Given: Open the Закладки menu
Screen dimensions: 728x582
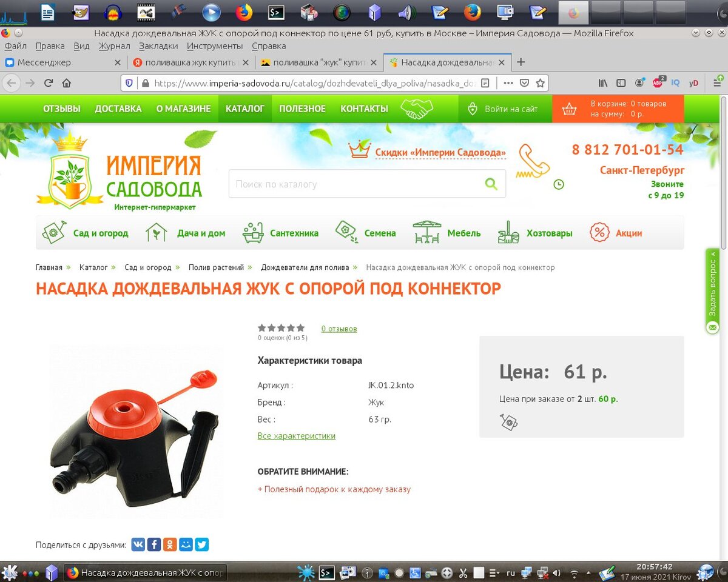Looking at the screenshot, I should pyautogui.click(x=158, y=46).
